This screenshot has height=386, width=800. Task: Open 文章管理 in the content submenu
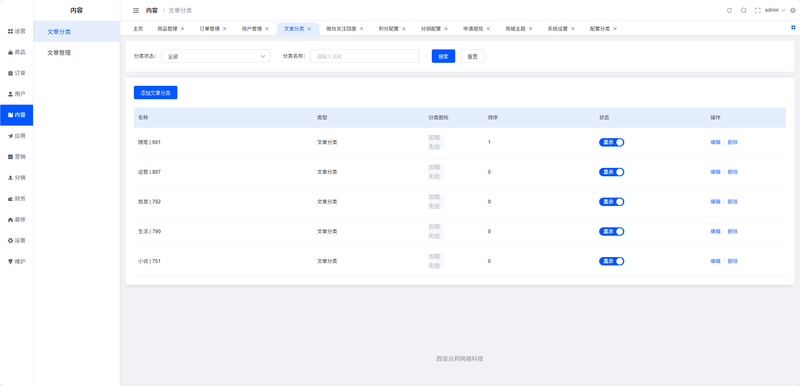(x=77, y=53)
